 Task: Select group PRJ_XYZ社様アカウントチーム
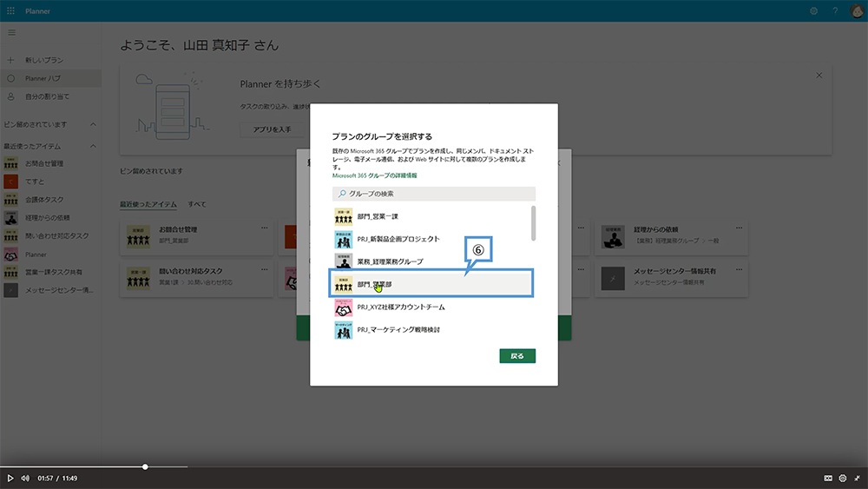[x=431, y=307]
